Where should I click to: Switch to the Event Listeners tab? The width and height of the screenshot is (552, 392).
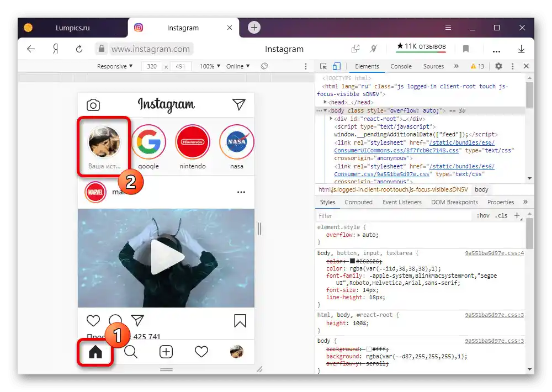402,202
